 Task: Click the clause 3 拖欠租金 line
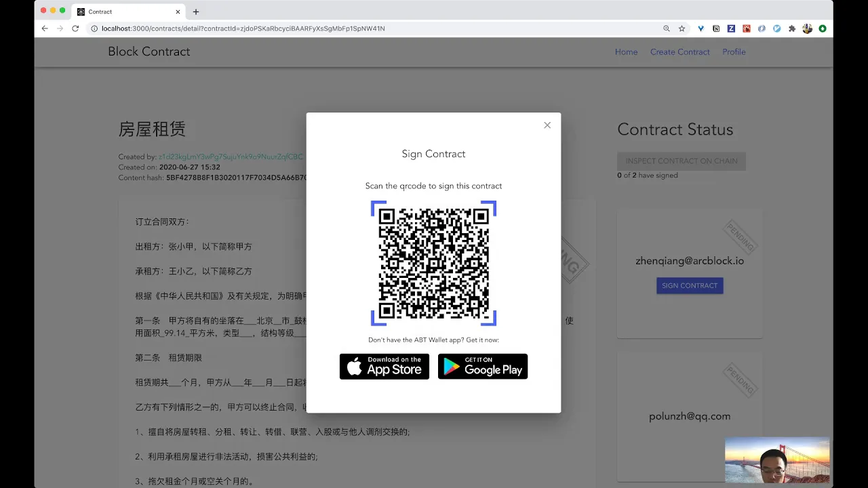(195, 481)
